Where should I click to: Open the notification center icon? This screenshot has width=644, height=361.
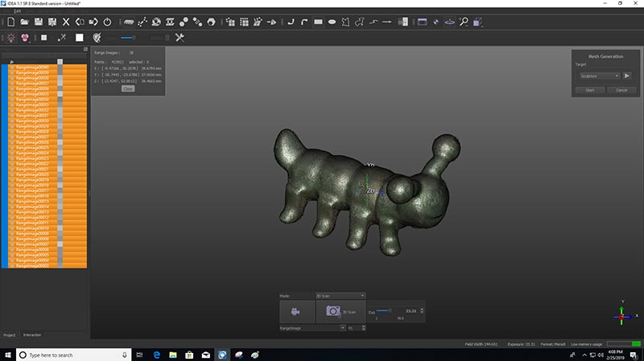click(x=634, y=355)
